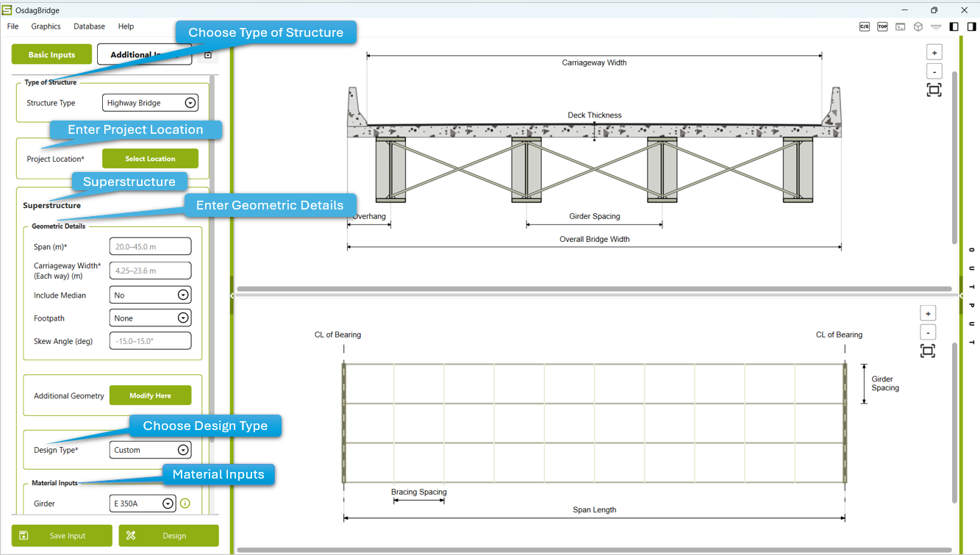Open the Footpath dropdown
Screen dimensions: 980x555
coord(150,318)
